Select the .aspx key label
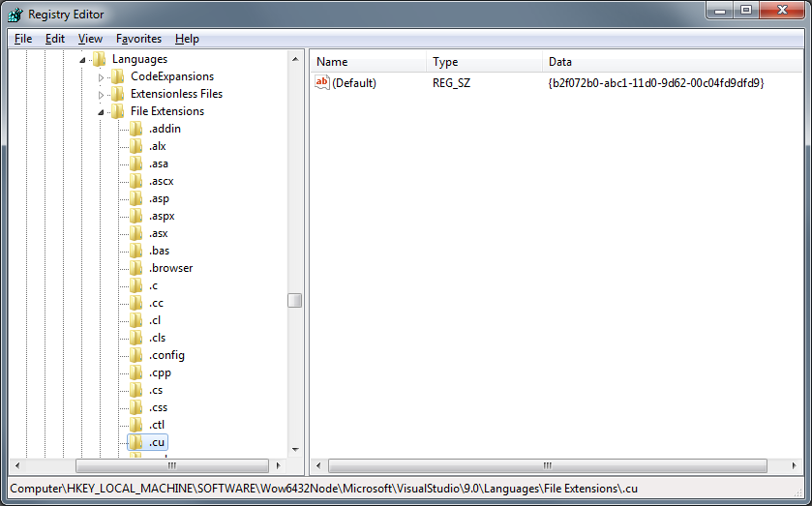Viewport: 812px width, 506px height. point(162,216)
